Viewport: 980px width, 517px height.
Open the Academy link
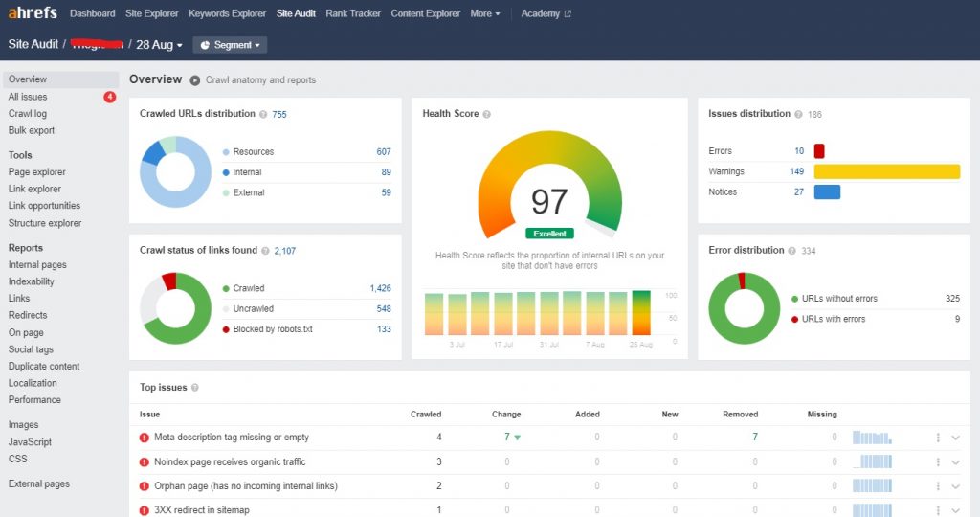tap(541, 13)
